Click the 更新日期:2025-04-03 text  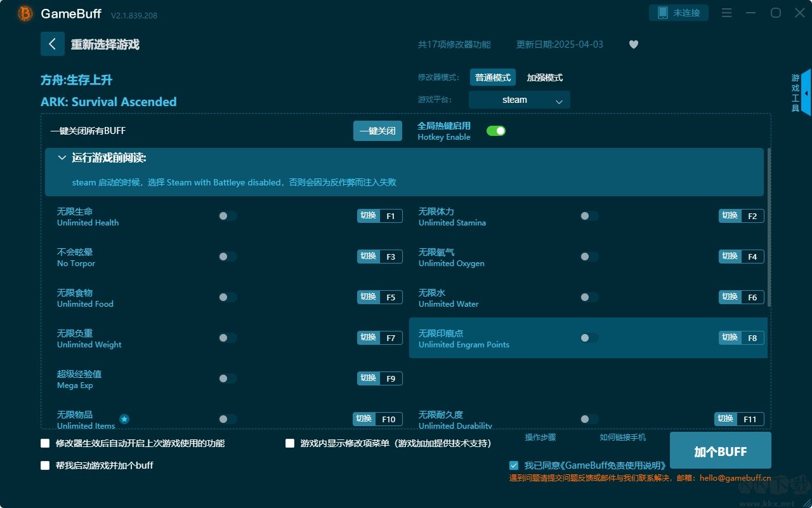(x=560, y=44)
